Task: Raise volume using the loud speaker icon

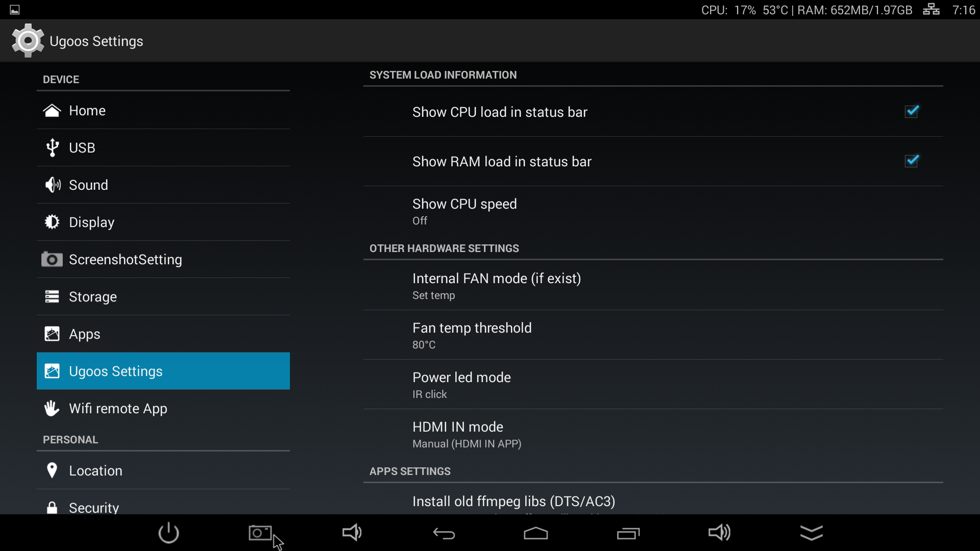Action: (x=720, y=533)
